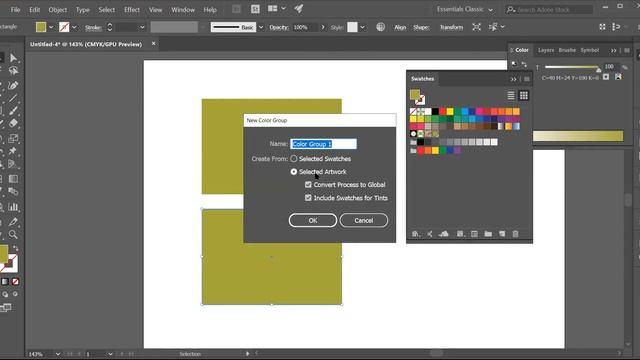Click Add to Library cloud icon

click(444, 234)
